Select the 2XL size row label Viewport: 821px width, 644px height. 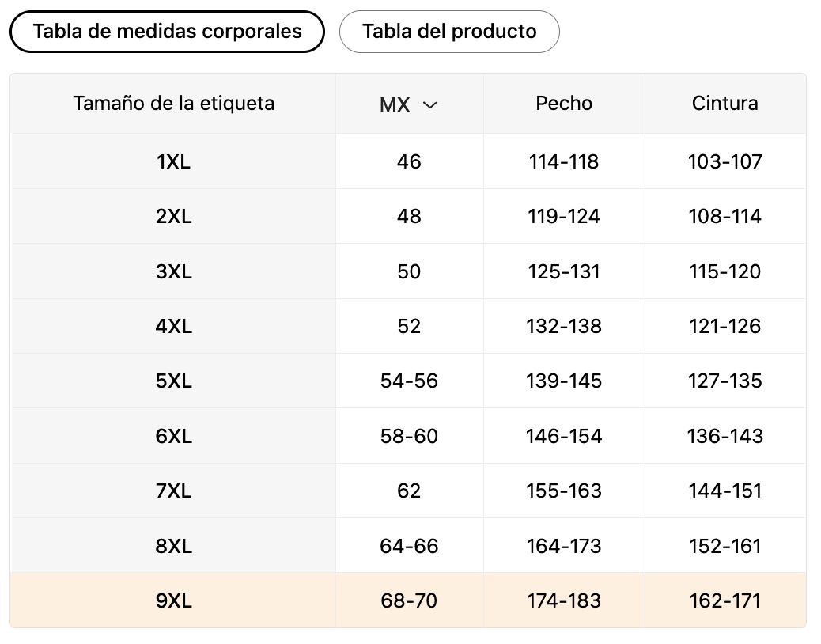coord(173,217)
